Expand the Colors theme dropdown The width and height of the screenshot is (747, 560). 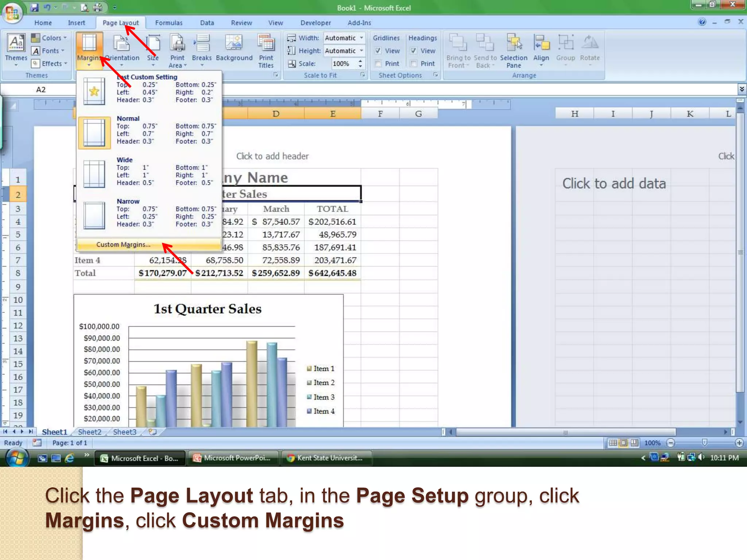(x=50, y=38)
